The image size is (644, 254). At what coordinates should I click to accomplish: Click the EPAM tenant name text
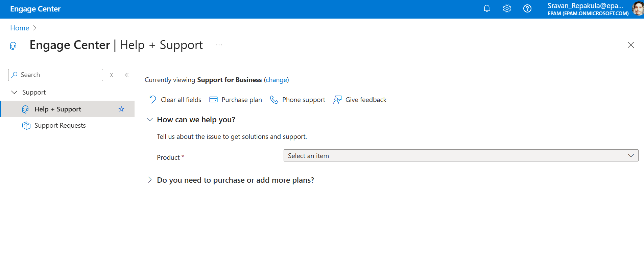(x=588, y=14)
